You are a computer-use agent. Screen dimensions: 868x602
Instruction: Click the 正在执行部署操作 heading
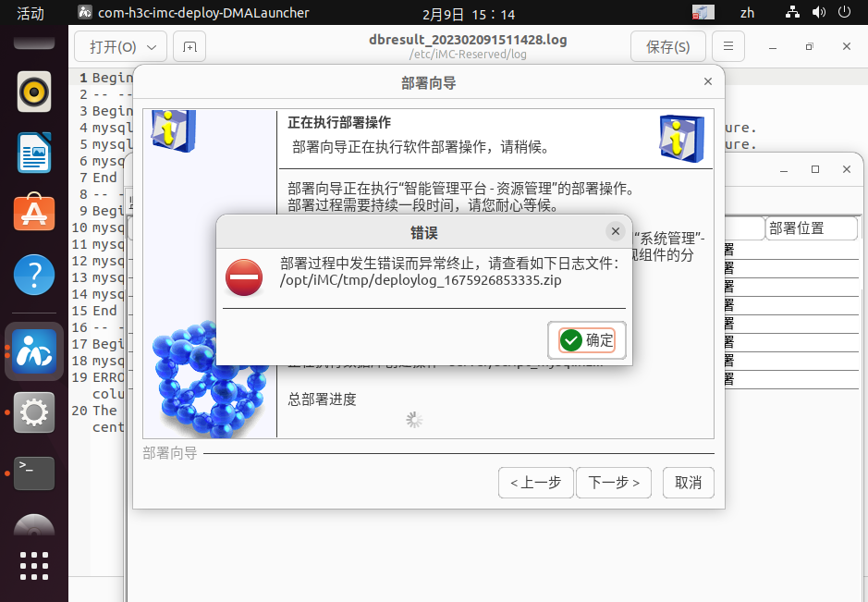339,122
